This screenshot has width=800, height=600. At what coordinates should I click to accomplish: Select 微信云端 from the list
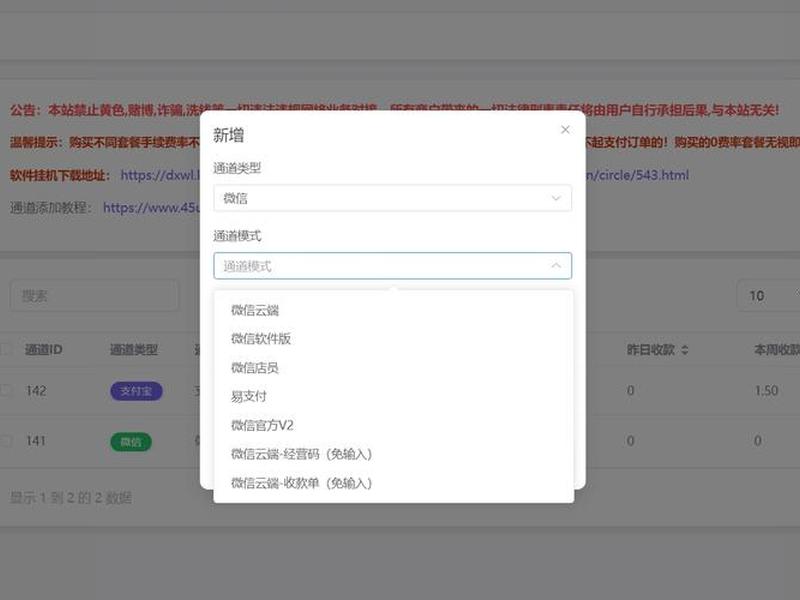(x=393, y=310)
